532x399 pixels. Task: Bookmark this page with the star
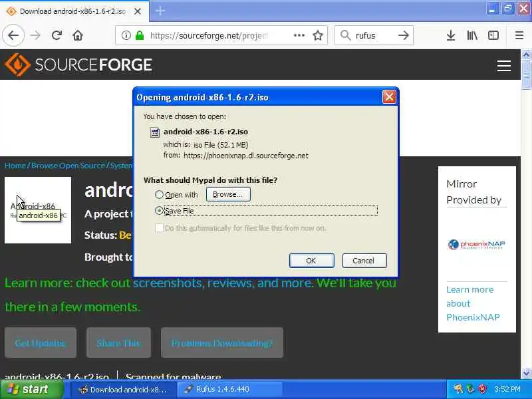tap(318, 35)
